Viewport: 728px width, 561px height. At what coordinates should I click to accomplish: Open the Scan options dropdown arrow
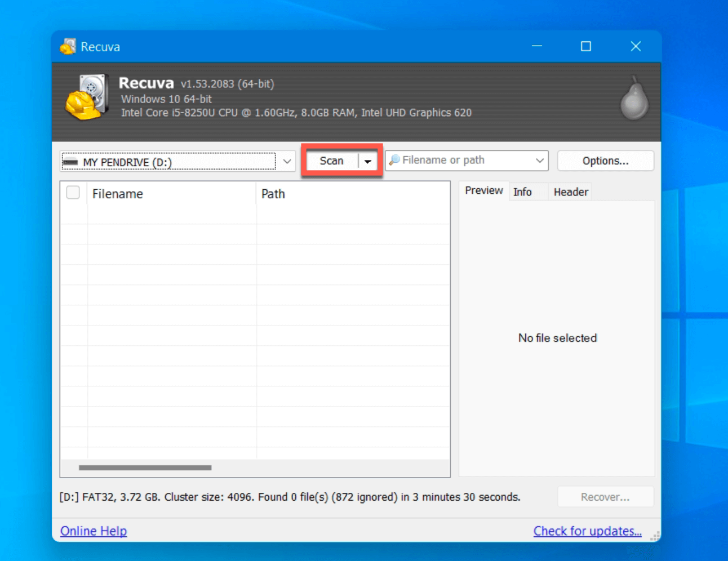(x=368, y=161)
